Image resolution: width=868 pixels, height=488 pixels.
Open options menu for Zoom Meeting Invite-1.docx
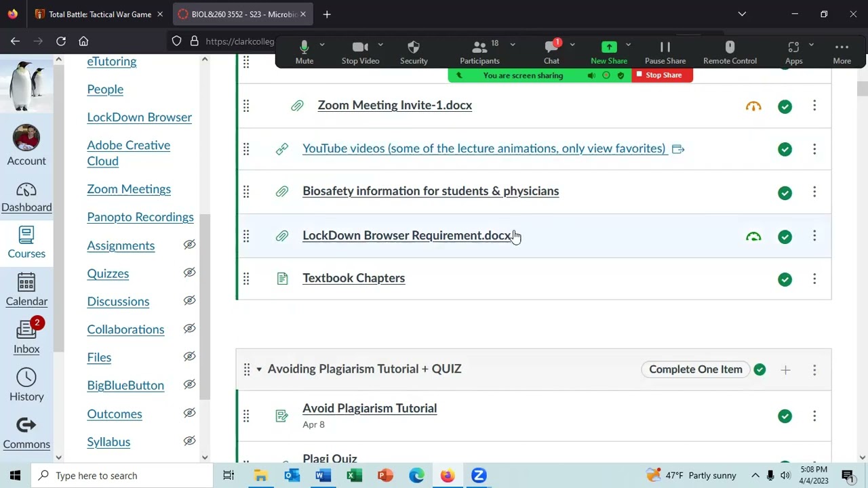tap(814, 106)
